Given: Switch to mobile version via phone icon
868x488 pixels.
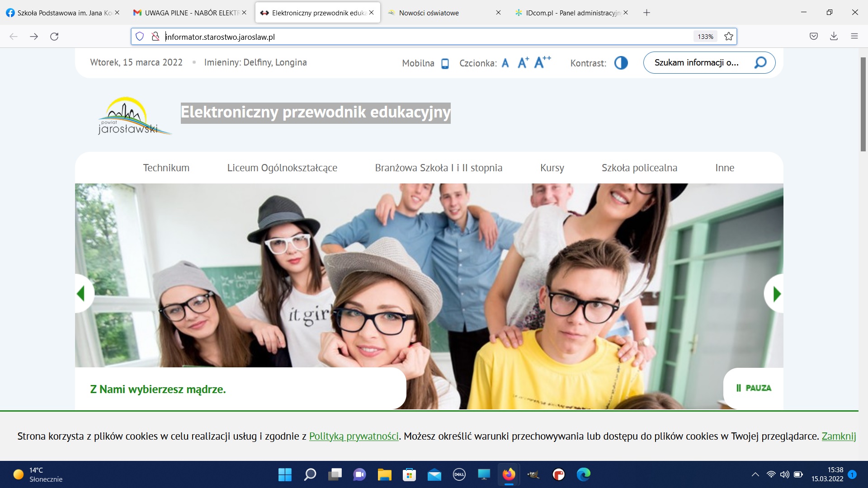Looking at the screenshot, I should pyautogui.click(x=445, y=64).
